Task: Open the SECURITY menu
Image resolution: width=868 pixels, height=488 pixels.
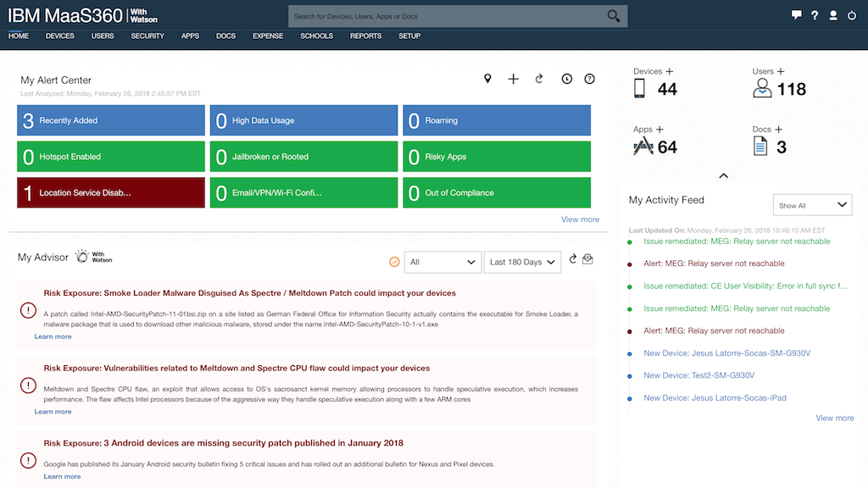Action: 147,36
